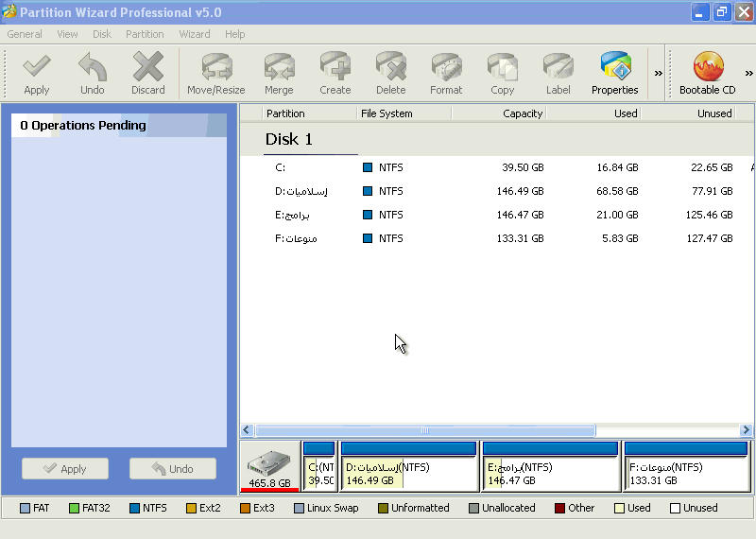Screen dimensions: 756x539
Task: Click the Ext3 legend color swatch
Action: [245, 508]
